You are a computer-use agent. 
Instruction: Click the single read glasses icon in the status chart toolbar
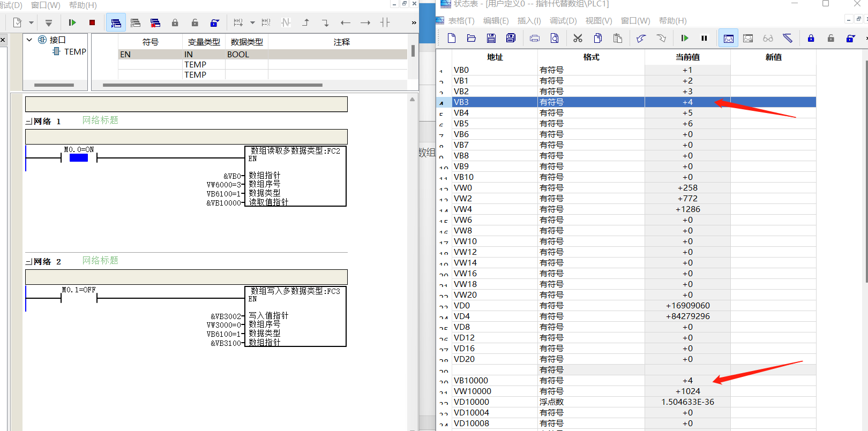(x=768, y=38)
